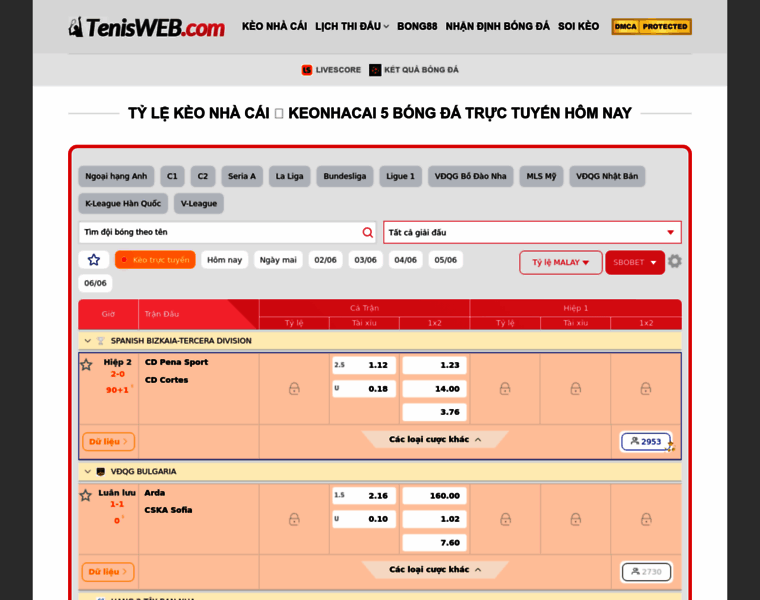
Task: Select 1x2 odds 160.00
Action: (434, 496)
